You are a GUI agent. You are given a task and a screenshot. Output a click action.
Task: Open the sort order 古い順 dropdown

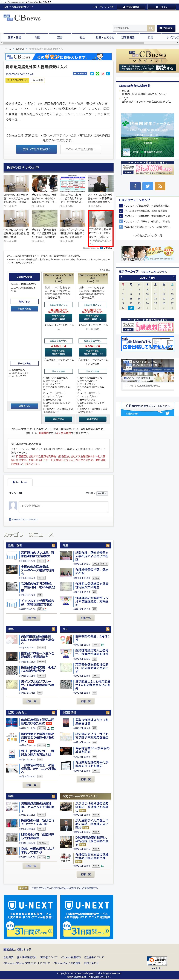coord(102,493)
